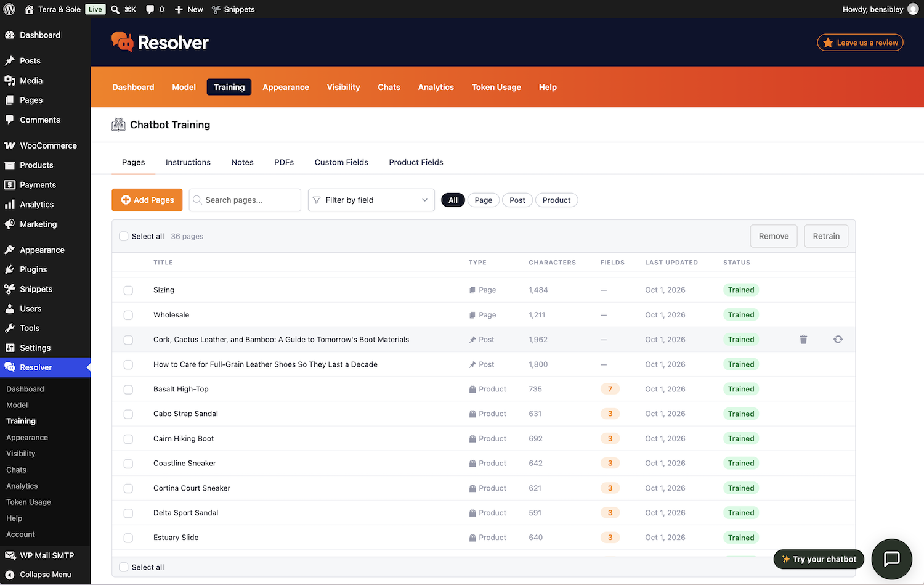Click the Add Pages button
The image size is (924, 585).
pyautogui.click(x=147, y=200)
